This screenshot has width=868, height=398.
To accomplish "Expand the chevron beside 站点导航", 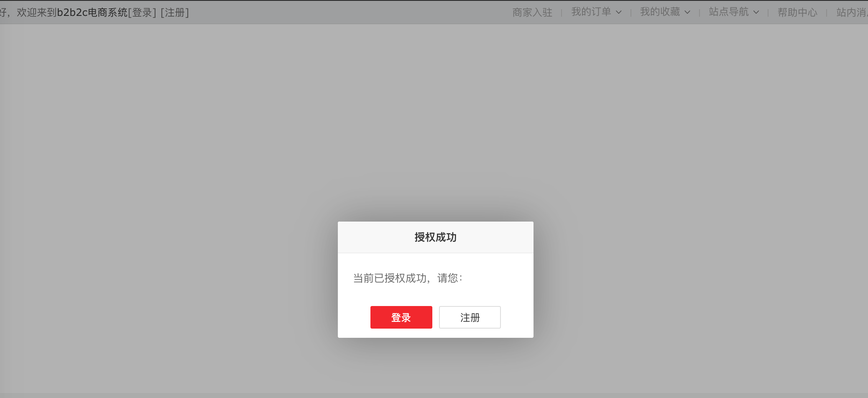I will coord(756,13).
